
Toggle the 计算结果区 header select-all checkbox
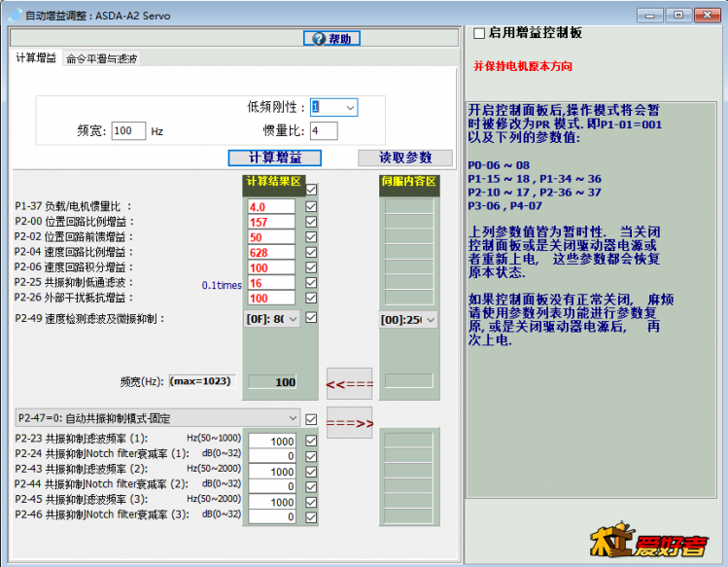pyautogui.click(x=311, y=190)
